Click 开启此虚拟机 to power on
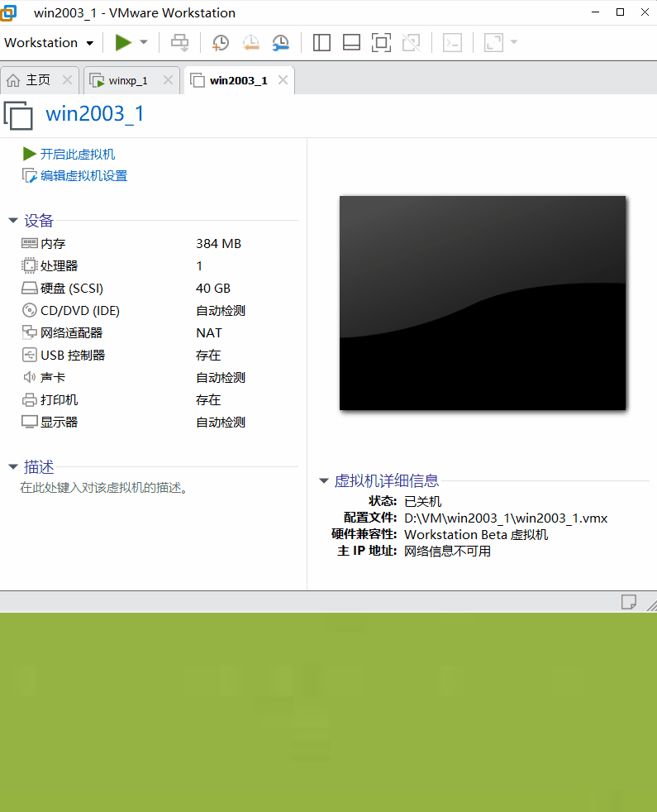 [69, 154]
